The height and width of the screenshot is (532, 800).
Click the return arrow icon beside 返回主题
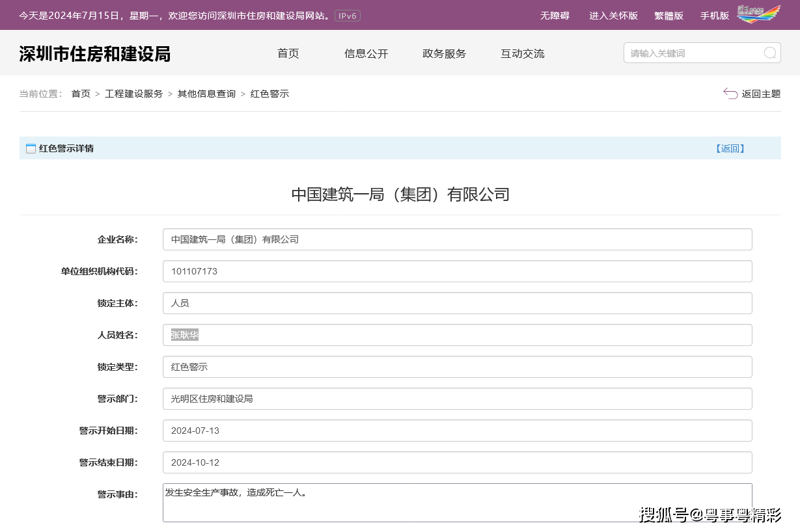[730, 94]
